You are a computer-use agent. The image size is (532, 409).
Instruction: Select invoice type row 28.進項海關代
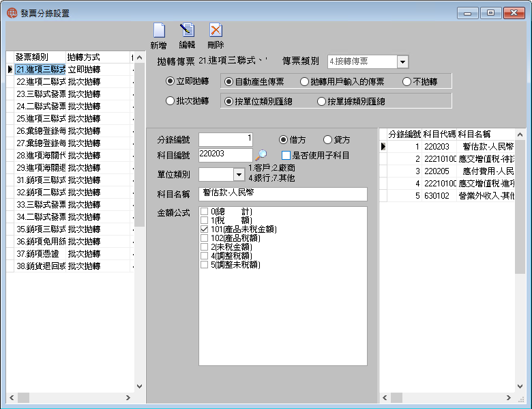pyautogui.click(x=70, y=155)
